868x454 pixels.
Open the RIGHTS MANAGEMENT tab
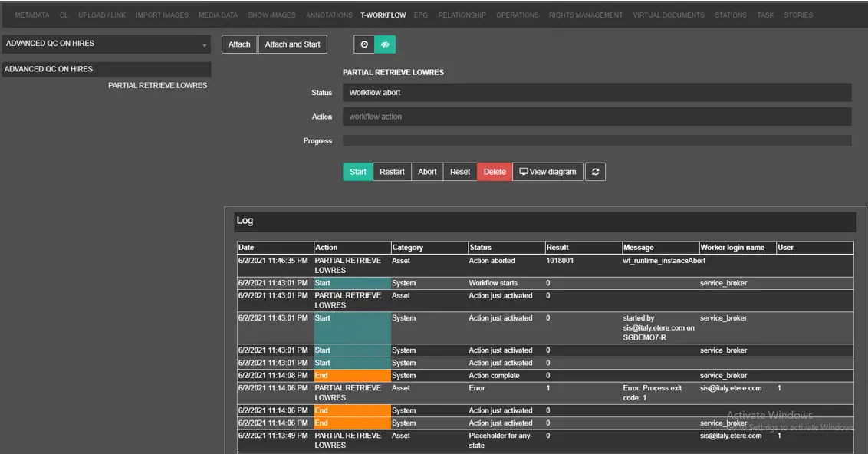[x=586, y=15]
